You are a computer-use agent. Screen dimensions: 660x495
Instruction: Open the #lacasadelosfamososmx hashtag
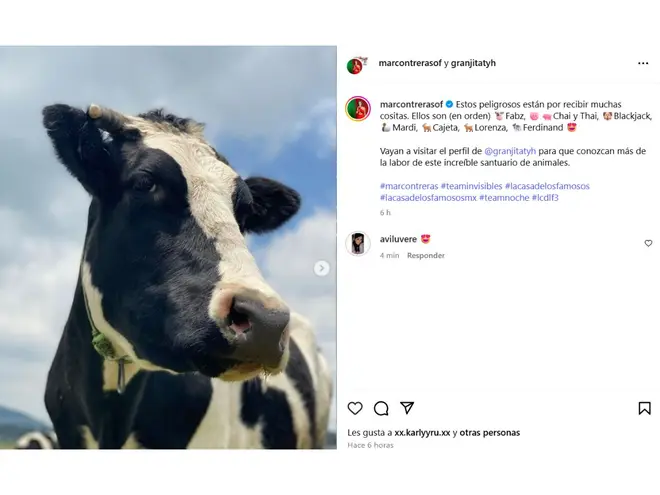click(428, 198)
